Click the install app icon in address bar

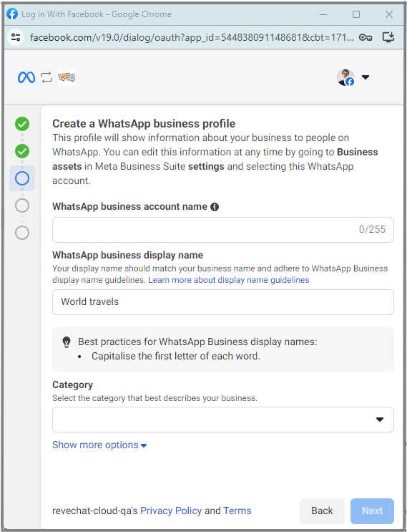(x=388, y=37)
